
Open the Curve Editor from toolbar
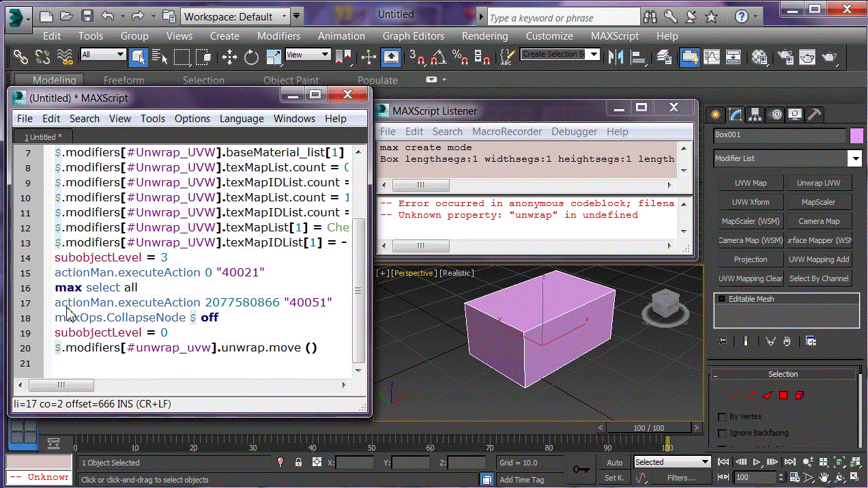tap(711, 57)
